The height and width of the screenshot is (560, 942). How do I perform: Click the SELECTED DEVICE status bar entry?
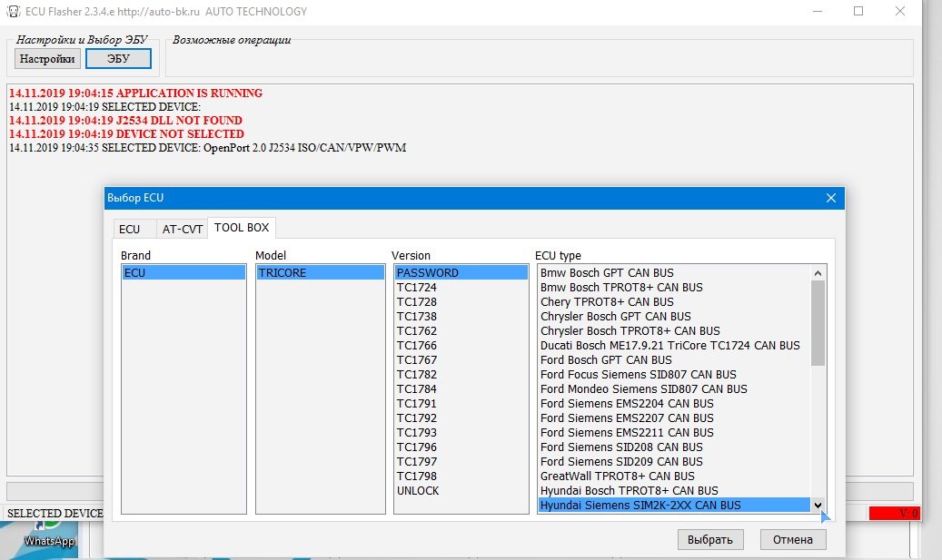pyautogui.click(x=55, y=513)
